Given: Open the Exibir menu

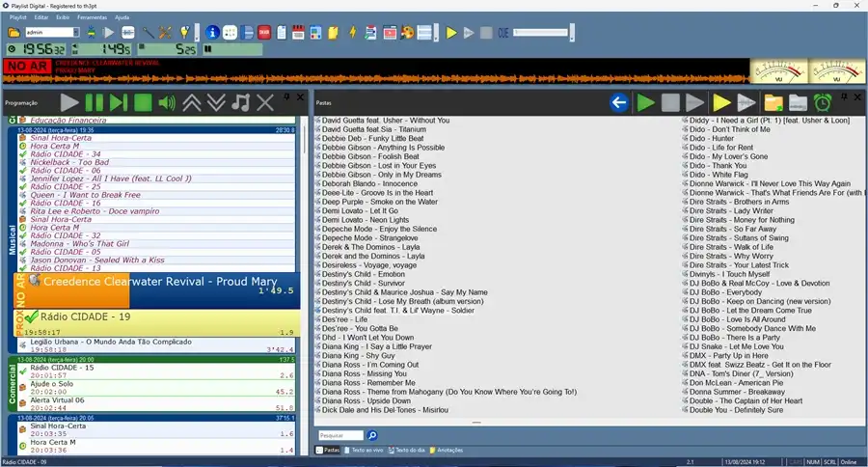Looking at the screenshot, I should [63, 17].
